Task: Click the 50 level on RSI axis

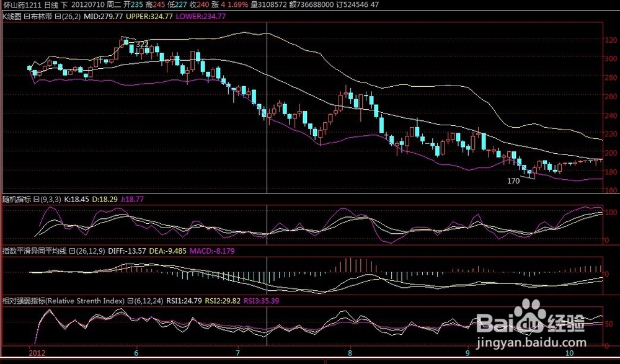Action: point(609,324)
